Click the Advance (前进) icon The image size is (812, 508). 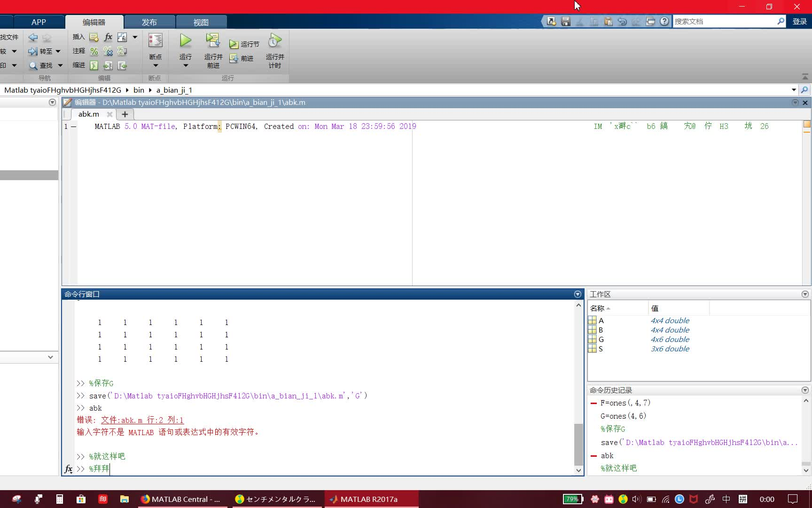coord(234,58)
